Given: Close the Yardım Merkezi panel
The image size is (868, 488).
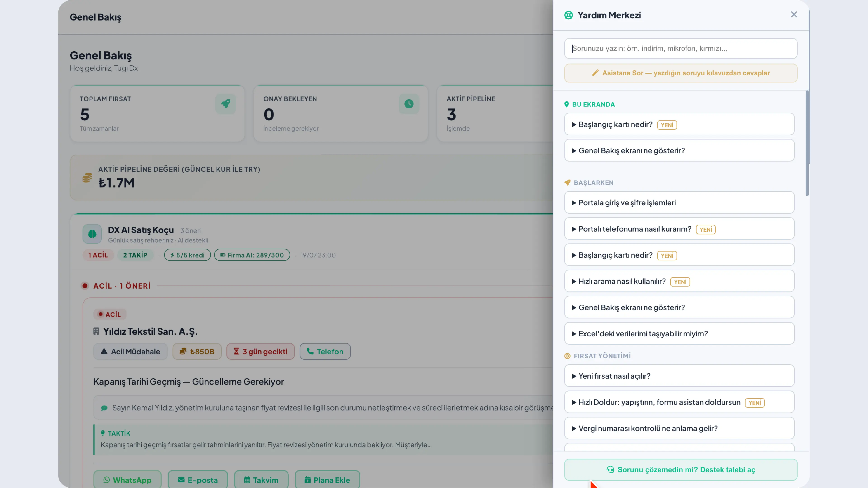Looking at the screenshot, I should [x=794, y=14].
